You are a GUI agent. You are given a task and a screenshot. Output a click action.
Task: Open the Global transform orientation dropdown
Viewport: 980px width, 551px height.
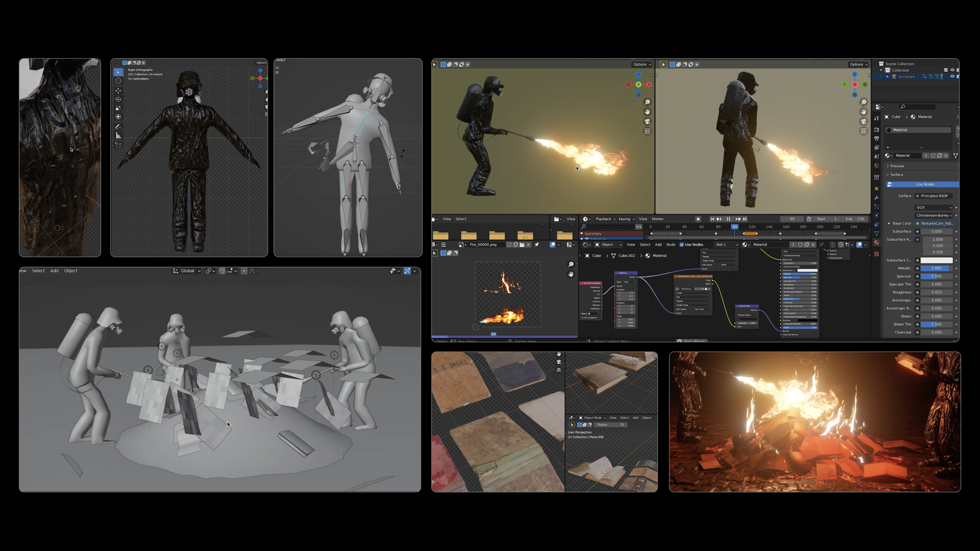(x=187, y=271)
